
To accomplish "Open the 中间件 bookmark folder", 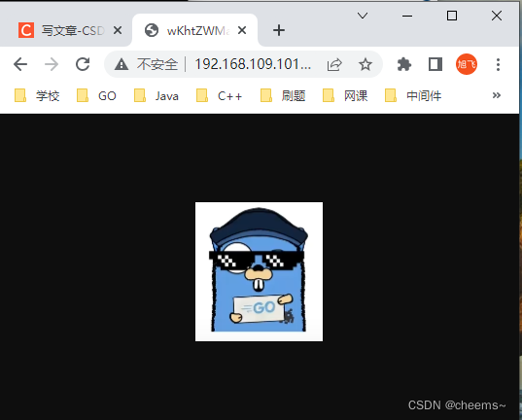I will [x=413, y=96].
